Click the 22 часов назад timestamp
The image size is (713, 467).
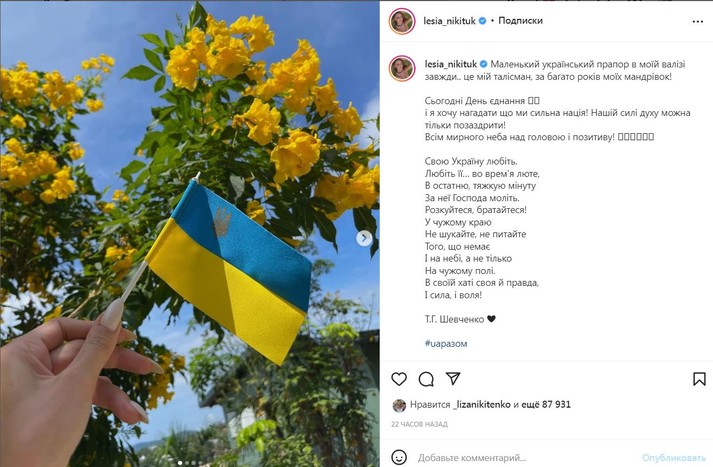point(419,424)
